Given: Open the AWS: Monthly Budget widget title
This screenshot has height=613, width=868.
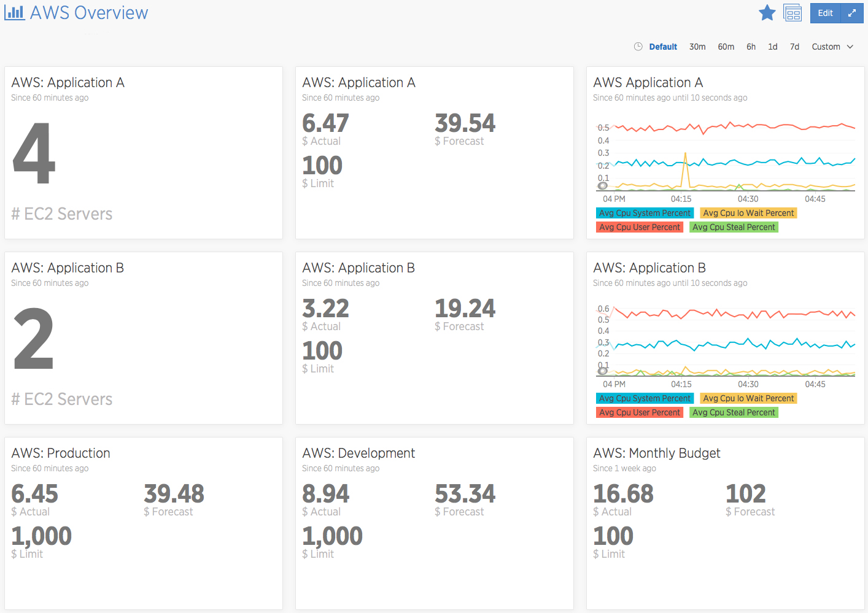Looking at the screenshot, I should coord(657,453).
